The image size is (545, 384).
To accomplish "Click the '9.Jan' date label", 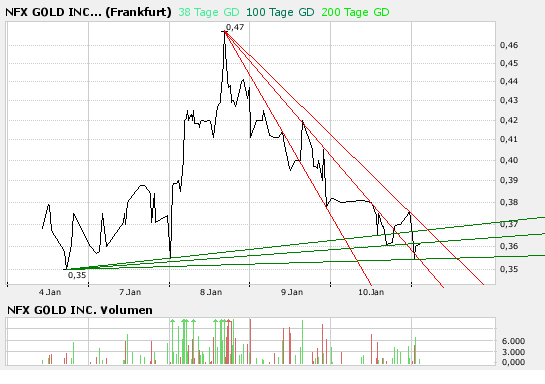I will click(x=292, y=292).
